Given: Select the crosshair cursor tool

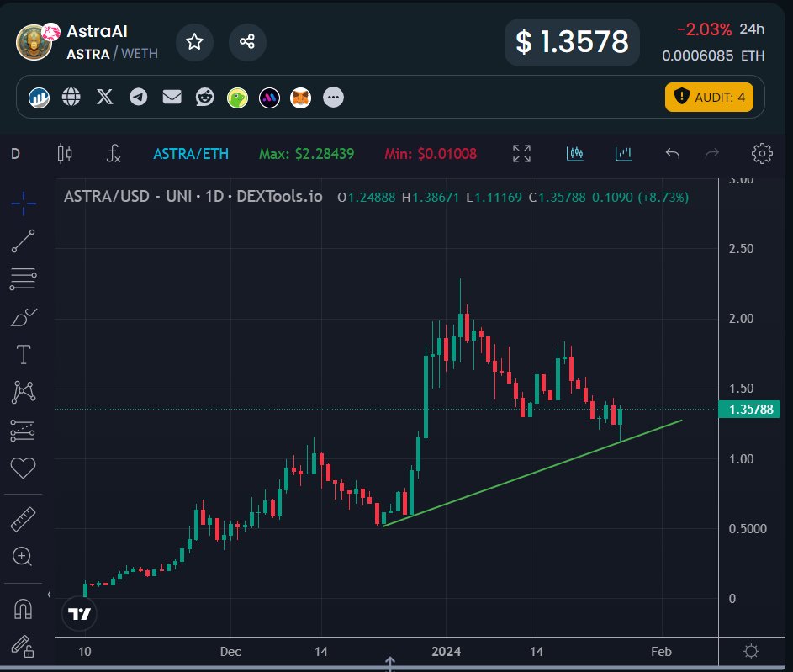Looking at the screenshot, I should (x=24, y=204).
